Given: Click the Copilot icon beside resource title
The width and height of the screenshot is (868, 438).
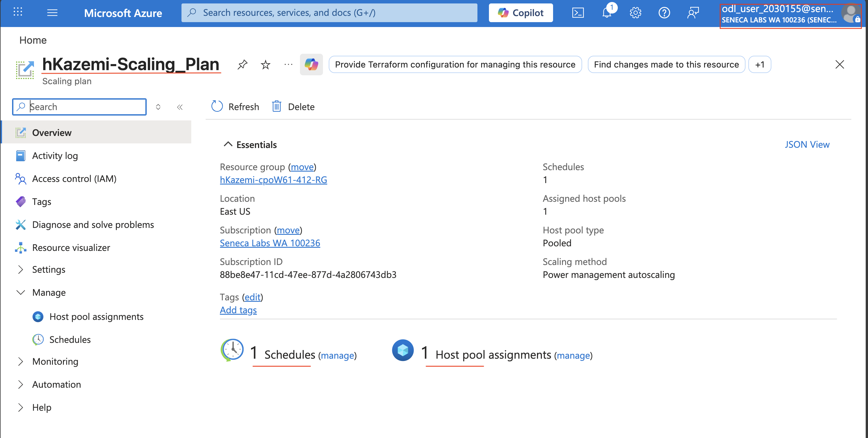Looking at the screenshot, I should (x=311, y=64).
